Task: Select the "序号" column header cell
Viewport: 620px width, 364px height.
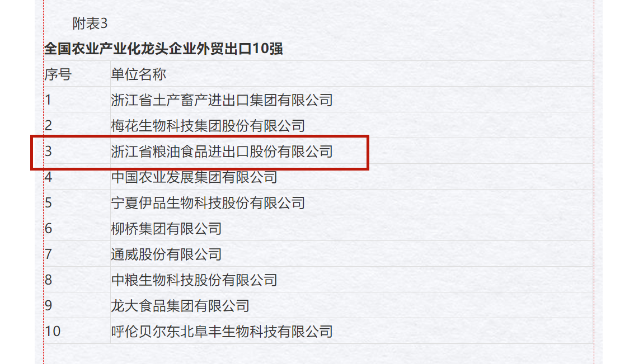Action: [58, 74]
